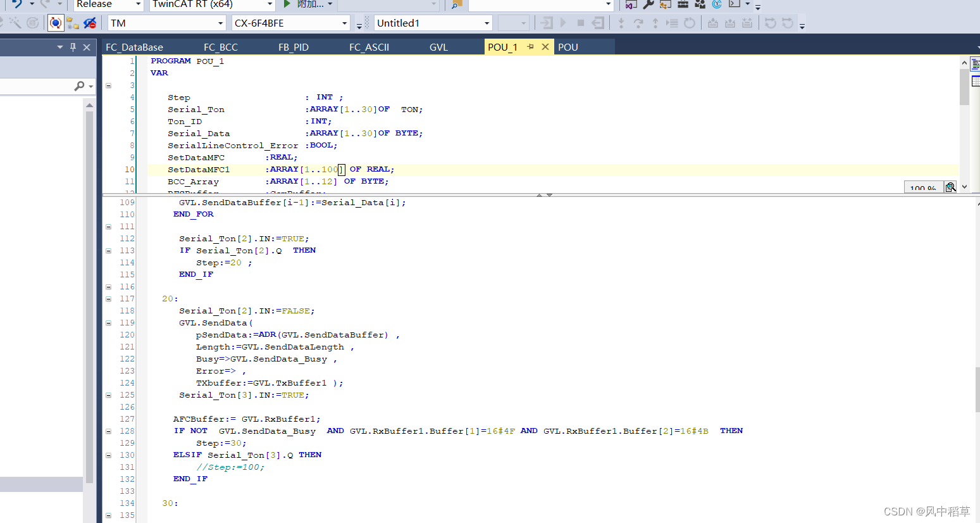Click the search magnifier in side panel

(79, 85)
